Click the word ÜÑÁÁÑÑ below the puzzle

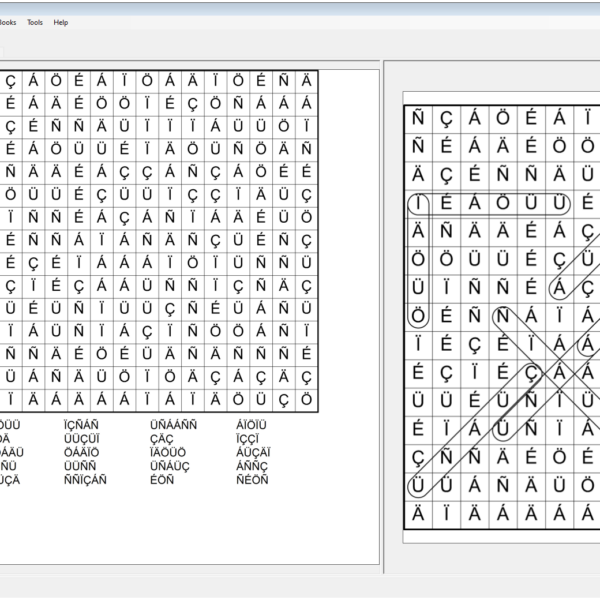click(x=173, y=424)
